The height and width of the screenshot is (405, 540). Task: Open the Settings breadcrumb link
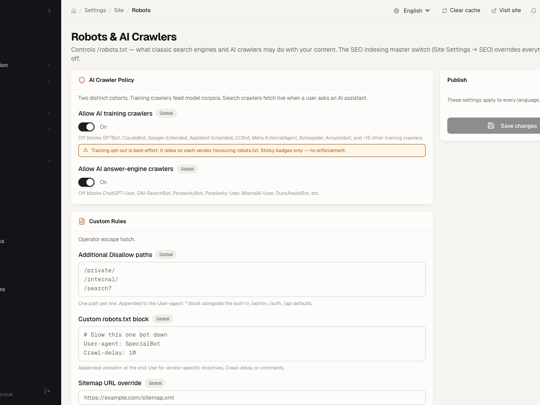pyautogui.click(x=95, y=10)
